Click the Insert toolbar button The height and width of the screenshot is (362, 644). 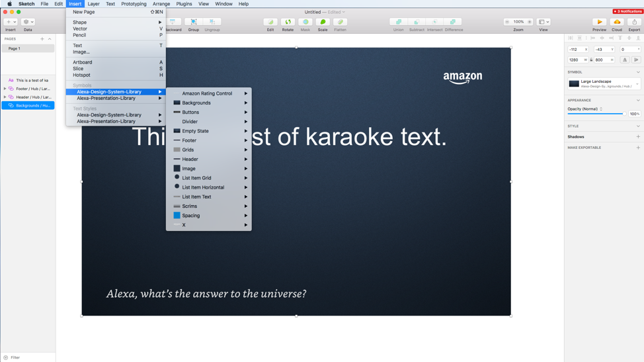click(x=11, y=22)
